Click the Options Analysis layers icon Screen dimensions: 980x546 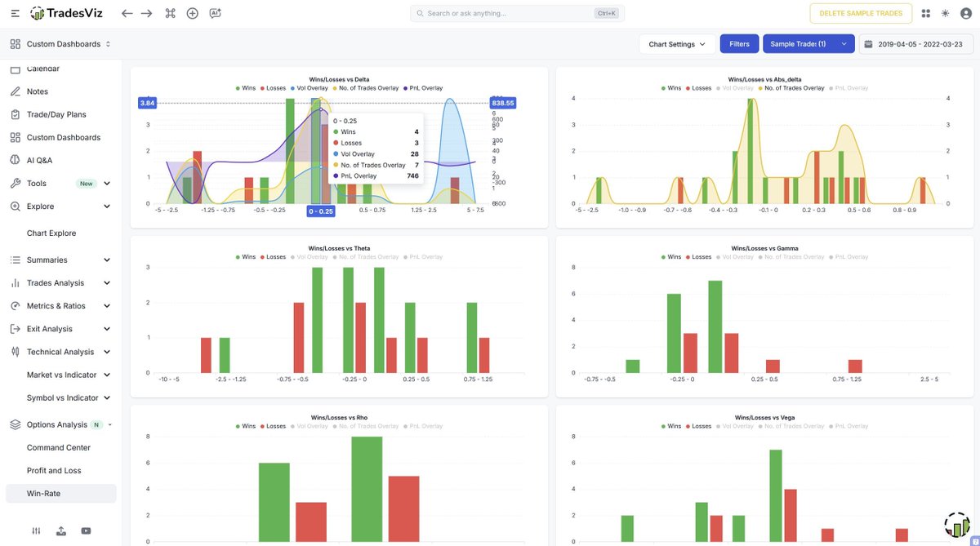(x=15, y=424)
